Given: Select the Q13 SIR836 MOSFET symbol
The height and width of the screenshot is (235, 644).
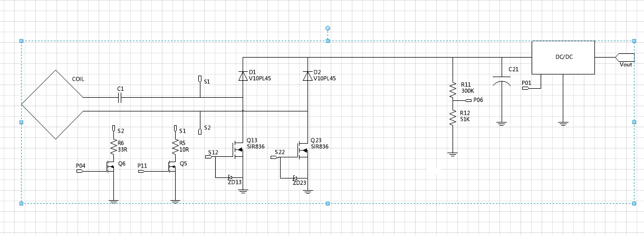Looking at the screenshot, I should point(239,150).
